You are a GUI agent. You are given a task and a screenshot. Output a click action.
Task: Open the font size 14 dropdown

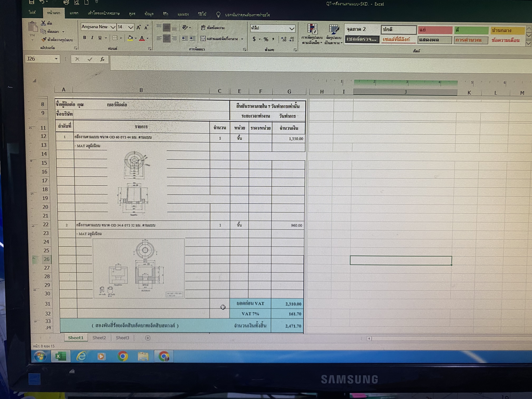coord(131,27)
